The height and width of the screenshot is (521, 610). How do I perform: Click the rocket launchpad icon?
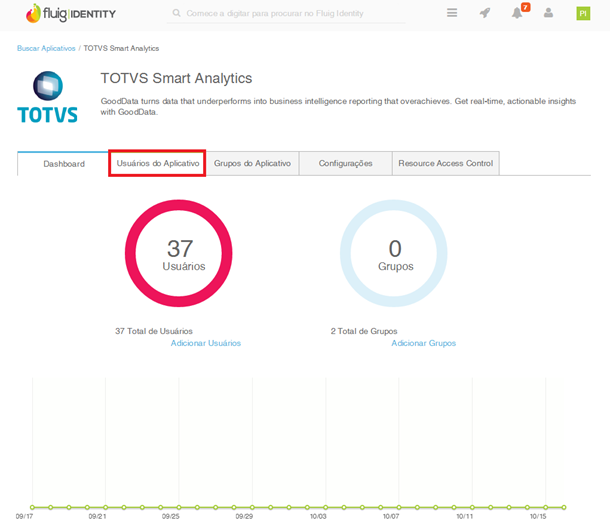[485, 13]
